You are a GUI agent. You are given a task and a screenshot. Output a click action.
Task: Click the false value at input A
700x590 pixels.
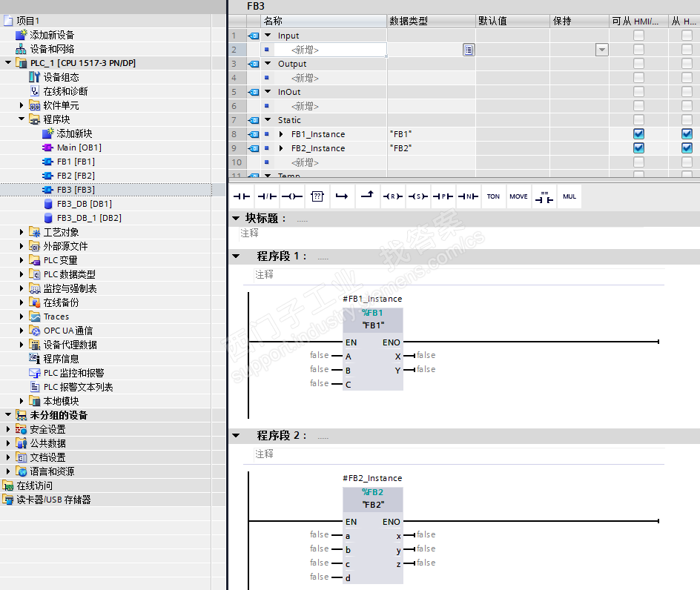pos(319,355)
